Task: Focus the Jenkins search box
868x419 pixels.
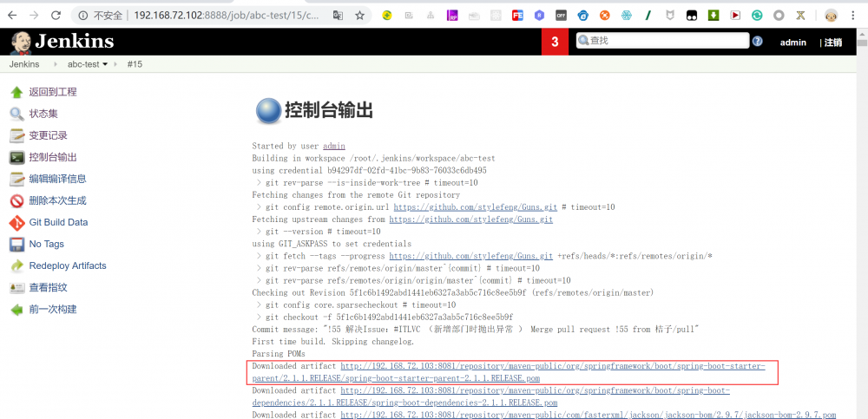Action: (662, 41)
